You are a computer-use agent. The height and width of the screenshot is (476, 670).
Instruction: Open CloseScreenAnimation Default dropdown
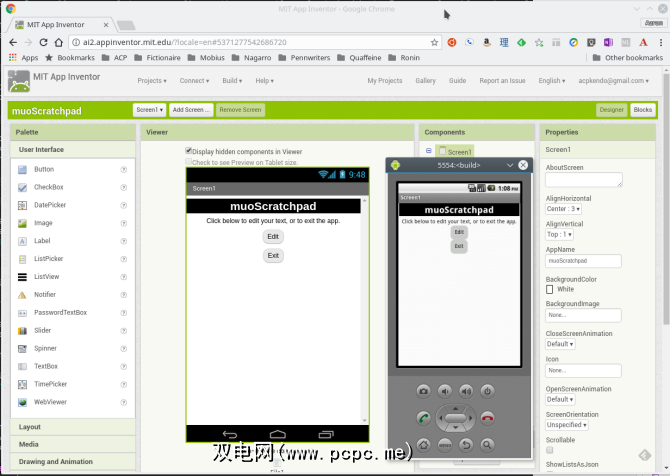[560, 344]
